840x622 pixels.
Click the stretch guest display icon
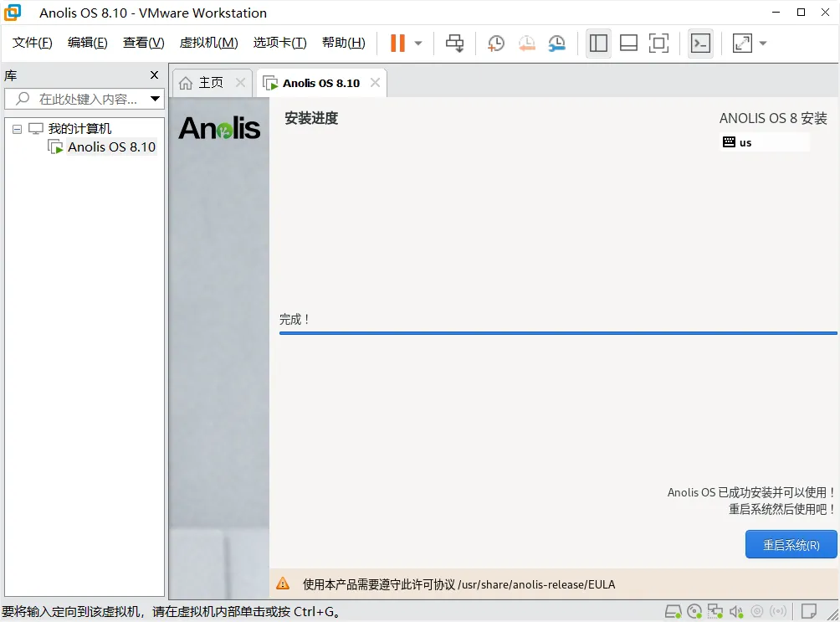[x=742, y=43]
